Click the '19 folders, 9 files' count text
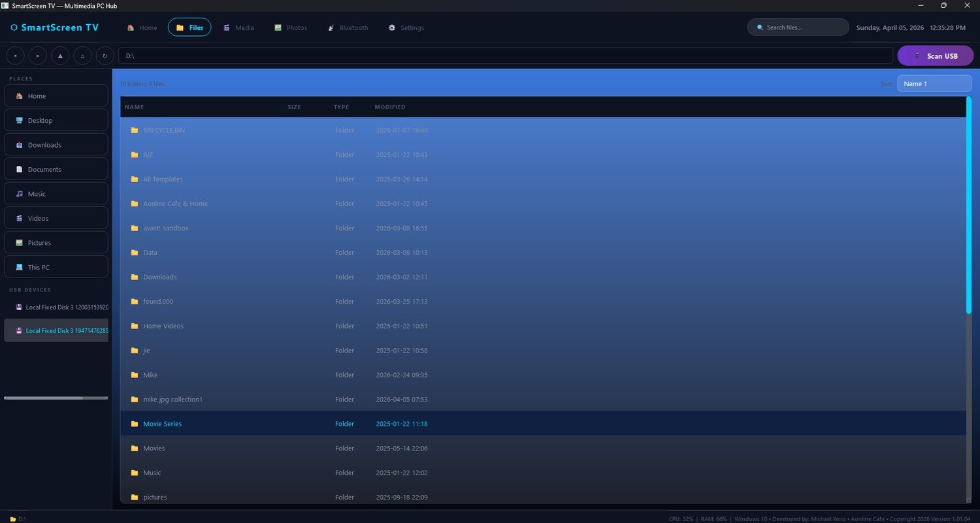Screen dimensions: 980x523 point(142,84)
